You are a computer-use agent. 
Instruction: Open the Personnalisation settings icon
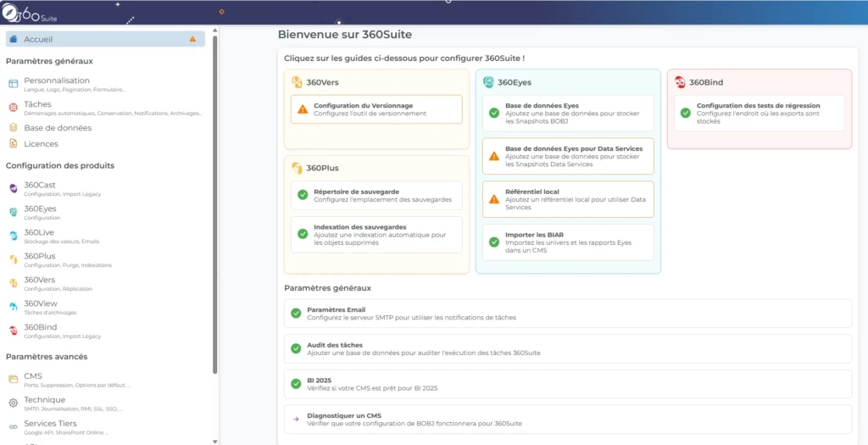pos(13,84)
